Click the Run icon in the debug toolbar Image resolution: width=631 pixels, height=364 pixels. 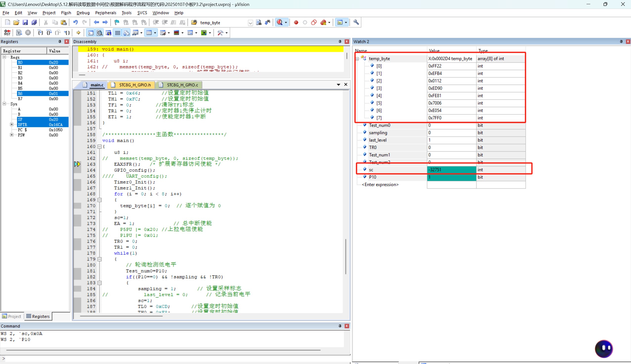(19, 33)
